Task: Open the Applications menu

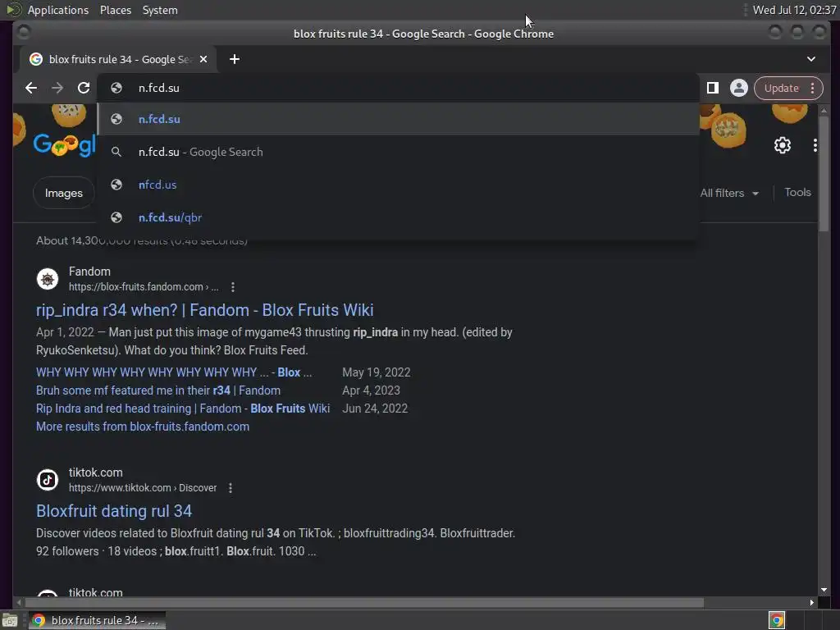Action: [58, 10]
